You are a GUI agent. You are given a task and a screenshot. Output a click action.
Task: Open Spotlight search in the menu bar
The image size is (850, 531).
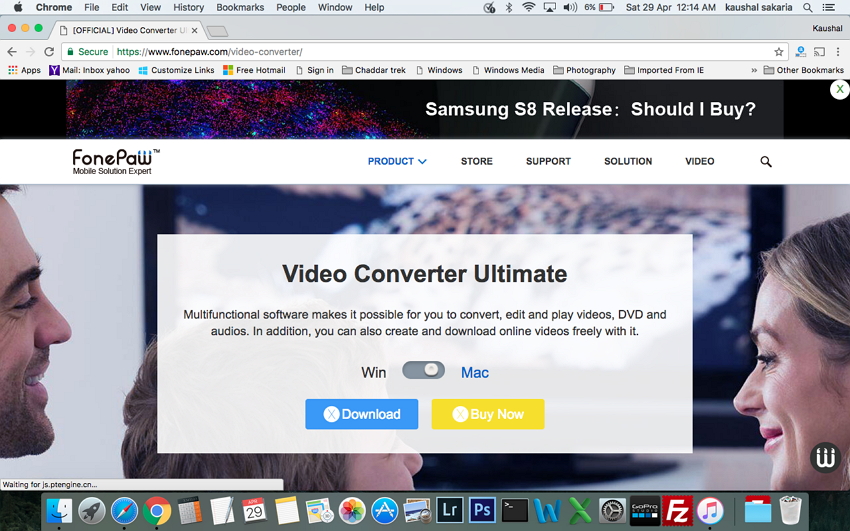click(x=808, y=8)
